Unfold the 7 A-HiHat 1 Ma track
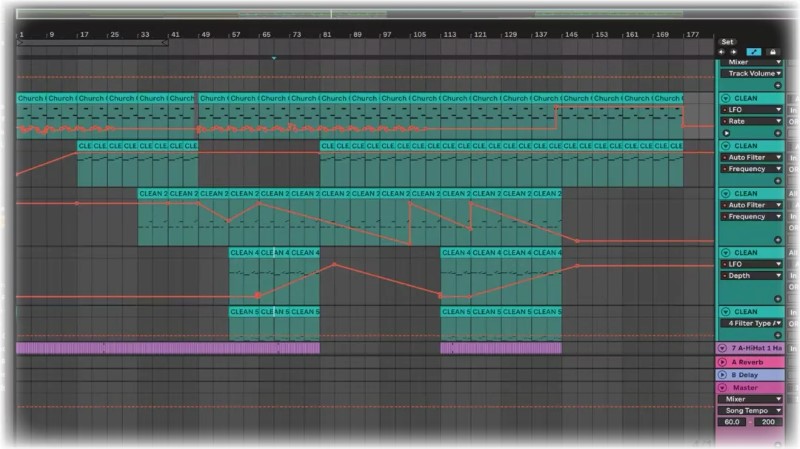800x449 pixels. click(x=722, y=348)
